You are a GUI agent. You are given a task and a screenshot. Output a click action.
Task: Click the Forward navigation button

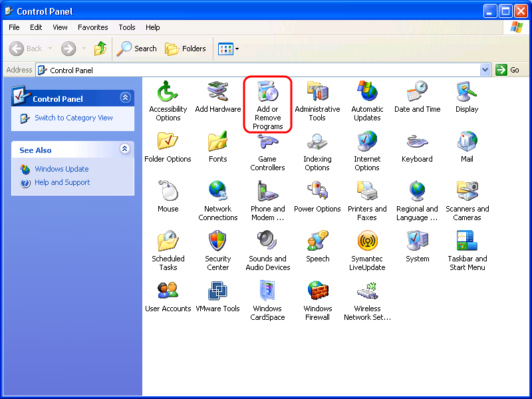68,49
